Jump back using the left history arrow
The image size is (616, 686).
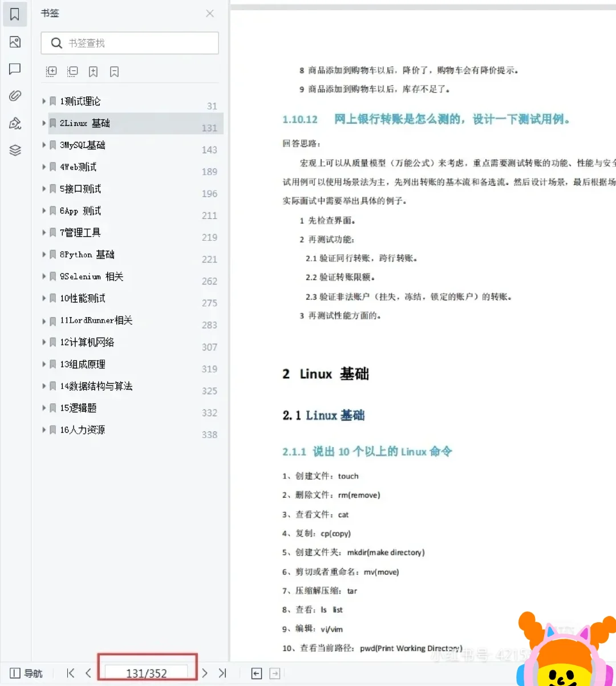click(x=256, y=673)
